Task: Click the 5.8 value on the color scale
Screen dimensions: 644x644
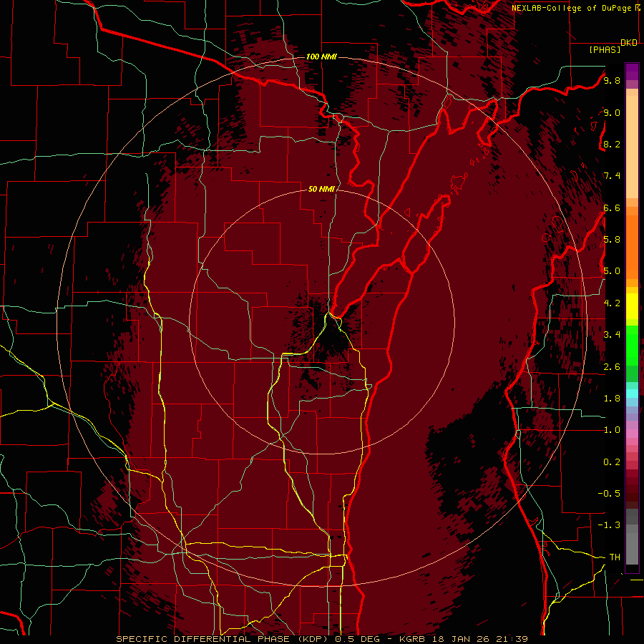Action: [612, 240]
